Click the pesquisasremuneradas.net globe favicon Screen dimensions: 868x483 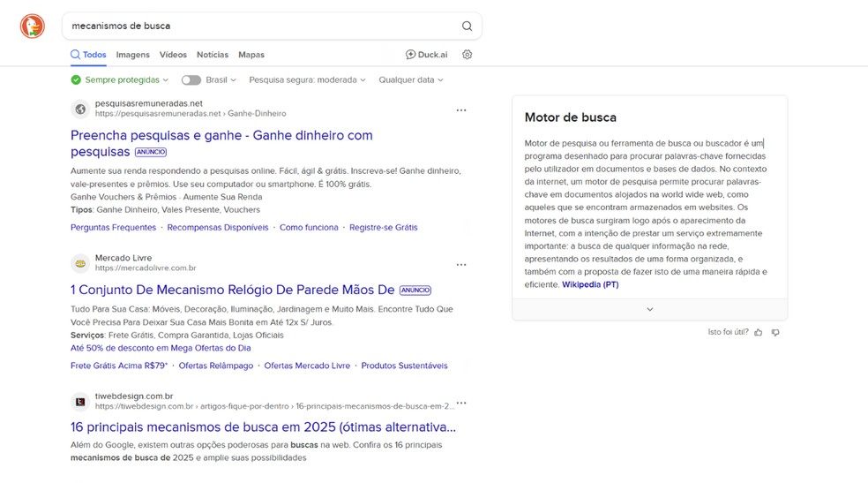80,109
